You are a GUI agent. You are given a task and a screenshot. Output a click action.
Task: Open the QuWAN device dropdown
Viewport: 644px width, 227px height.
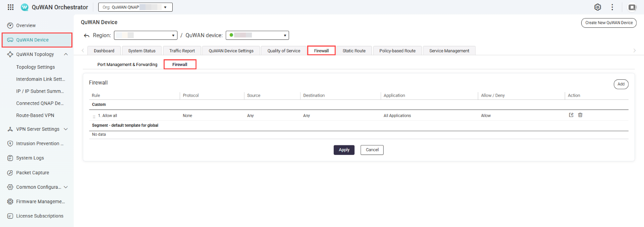[257, 35]
